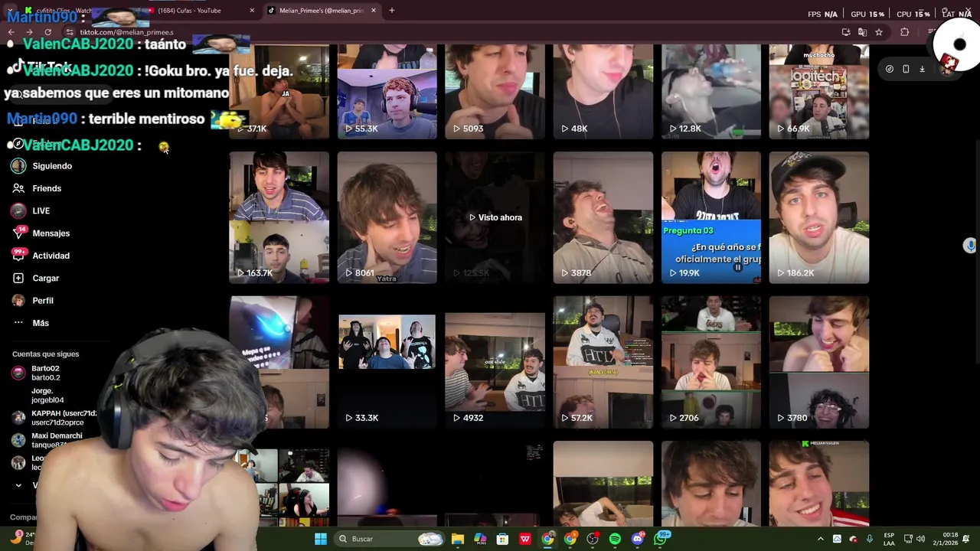The width and height of the screenshot is (980, 551).
Task: Play the video with 5093 views
Action: 495,92
